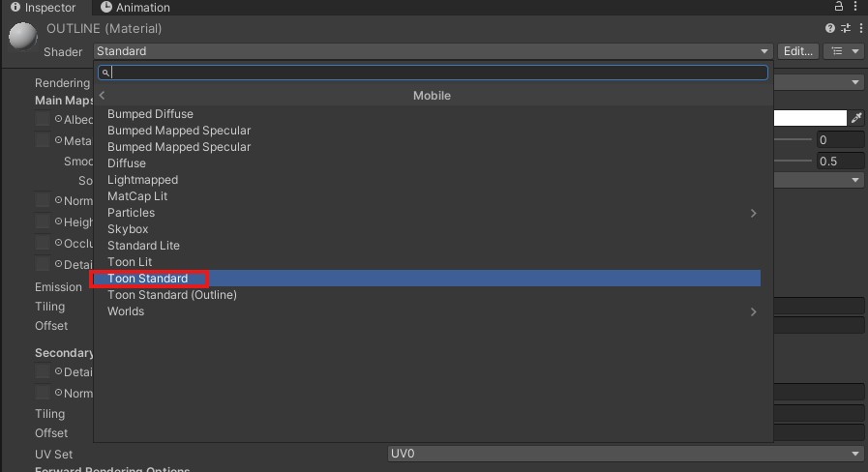The width and height of the screenshot is (868, 472).
Task: Open the list dropdown next to Edit
Action: [843, 51]
